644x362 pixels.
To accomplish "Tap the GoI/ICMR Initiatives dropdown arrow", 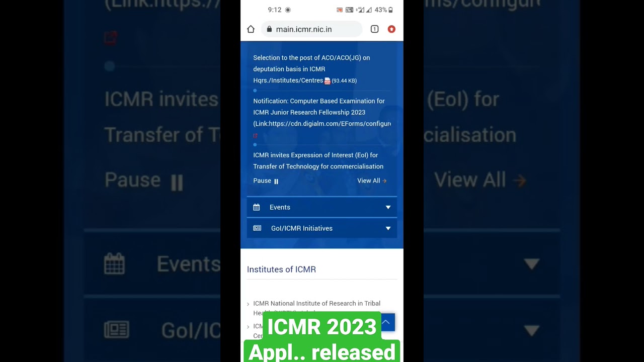I will [x=388, y=228].
